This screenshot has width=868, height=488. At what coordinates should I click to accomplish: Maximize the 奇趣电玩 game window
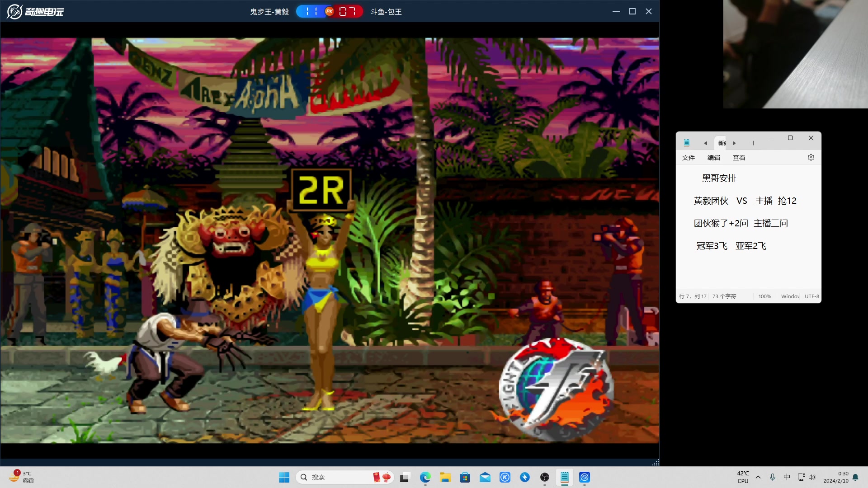pyautogui.click(x=632, y=11)
